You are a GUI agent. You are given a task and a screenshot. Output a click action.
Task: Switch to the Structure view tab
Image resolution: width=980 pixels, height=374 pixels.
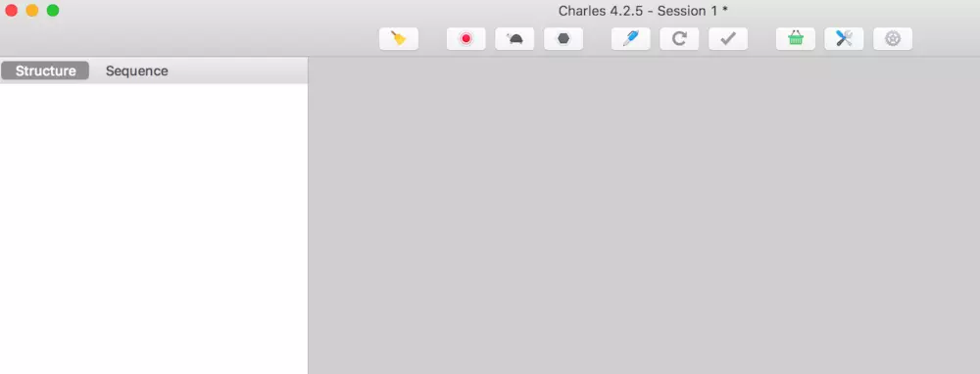[45, 71]
